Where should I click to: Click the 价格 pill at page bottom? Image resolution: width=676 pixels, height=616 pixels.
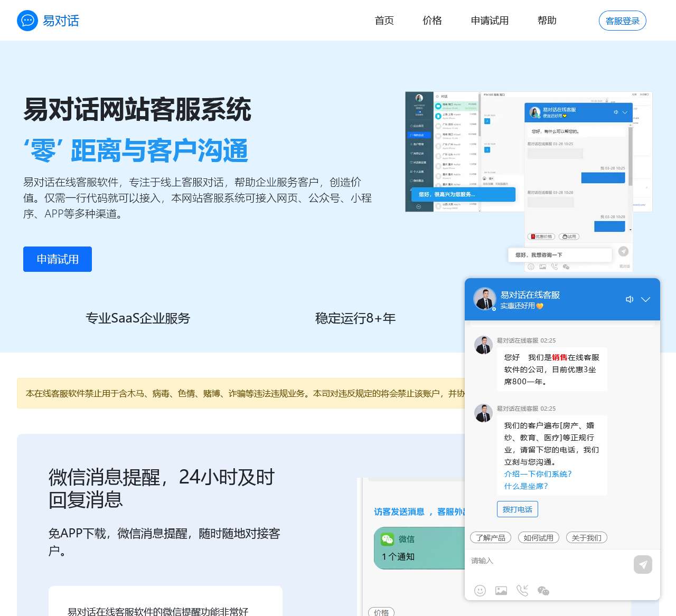pos(381,612)
